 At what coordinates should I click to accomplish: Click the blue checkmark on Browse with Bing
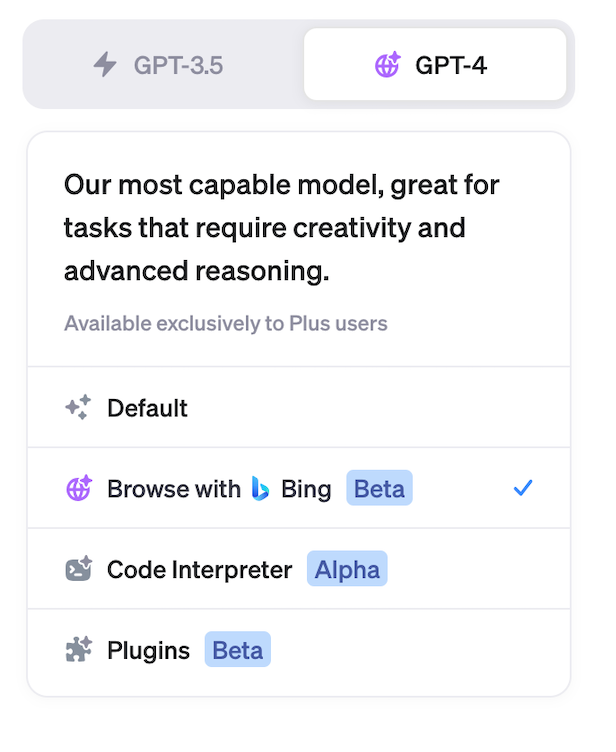click(522, 489)
